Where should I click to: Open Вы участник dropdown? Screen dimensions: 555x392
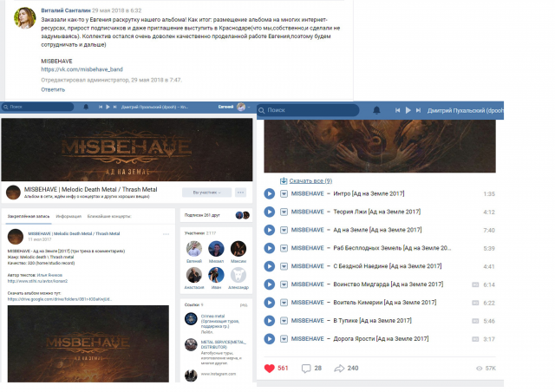(x=206, y=193)
